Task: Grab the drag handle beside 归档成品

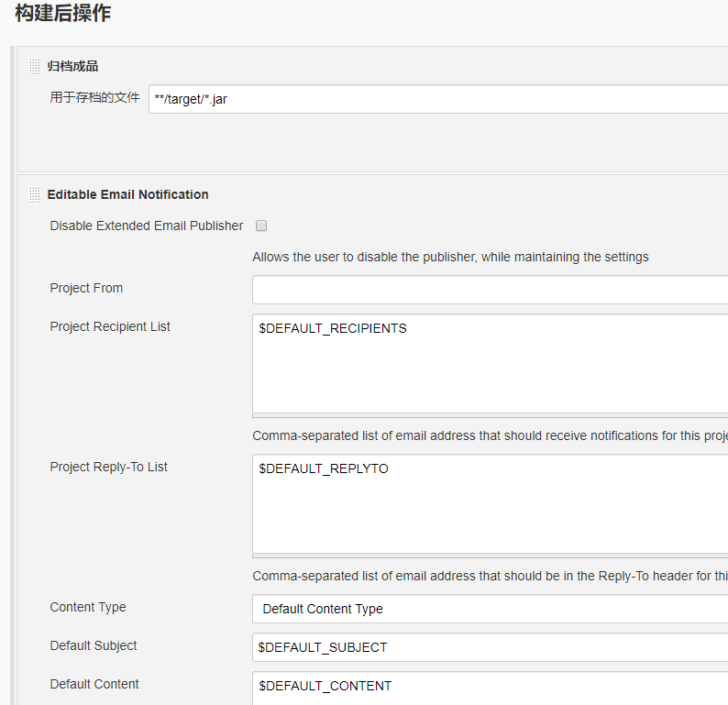Action: (34, 66)
